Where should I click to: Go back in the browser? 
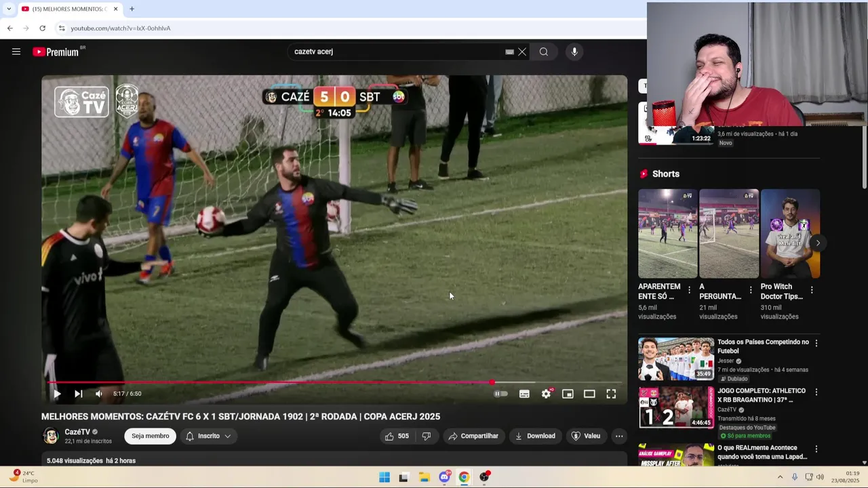click(x=9, y=28)
